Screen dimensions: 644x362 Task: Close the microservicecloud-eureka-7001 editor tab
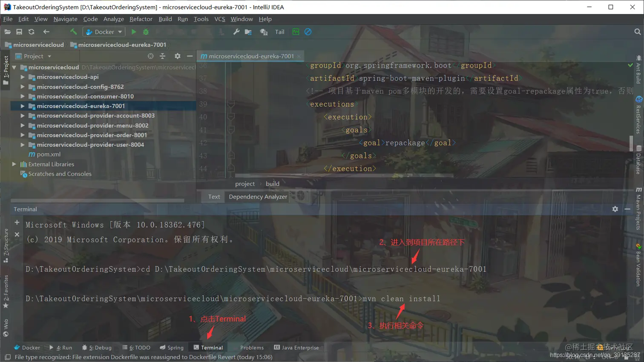(x=299, y=56)
